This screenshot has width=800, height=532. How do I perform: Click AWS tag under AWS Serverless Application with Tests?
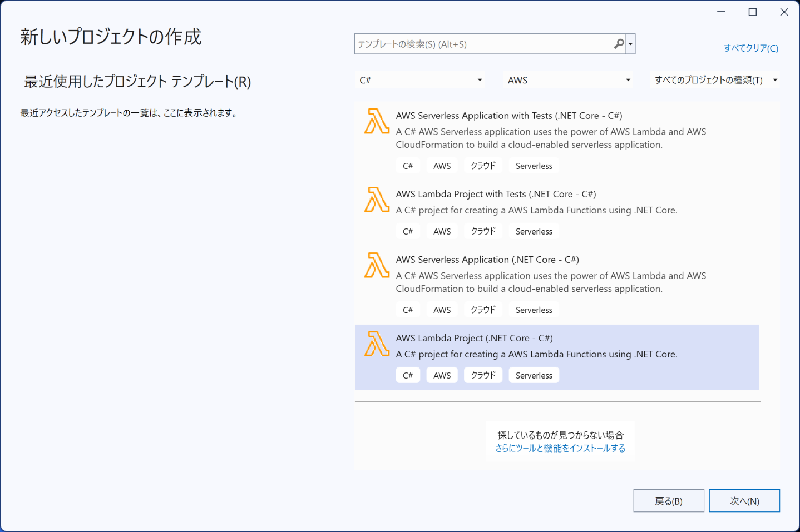click(442, 166)
